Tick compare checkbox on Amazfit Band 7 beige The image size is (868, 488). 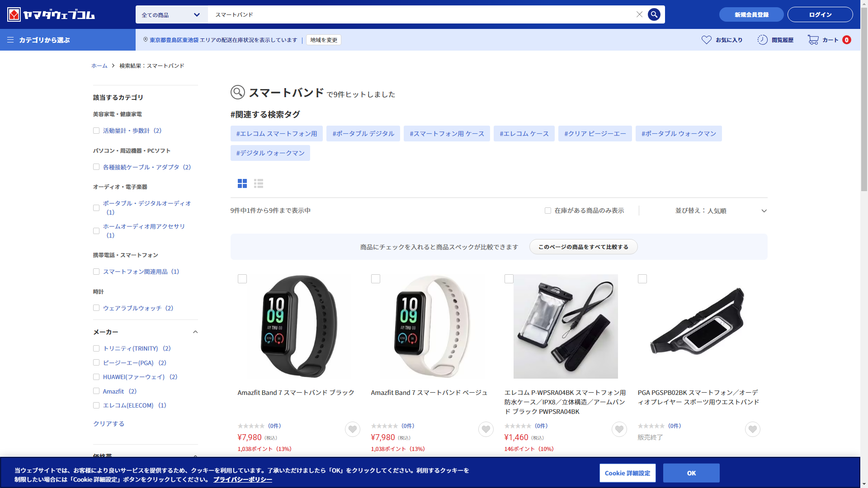pyautogui.click(x=376, y=279)
